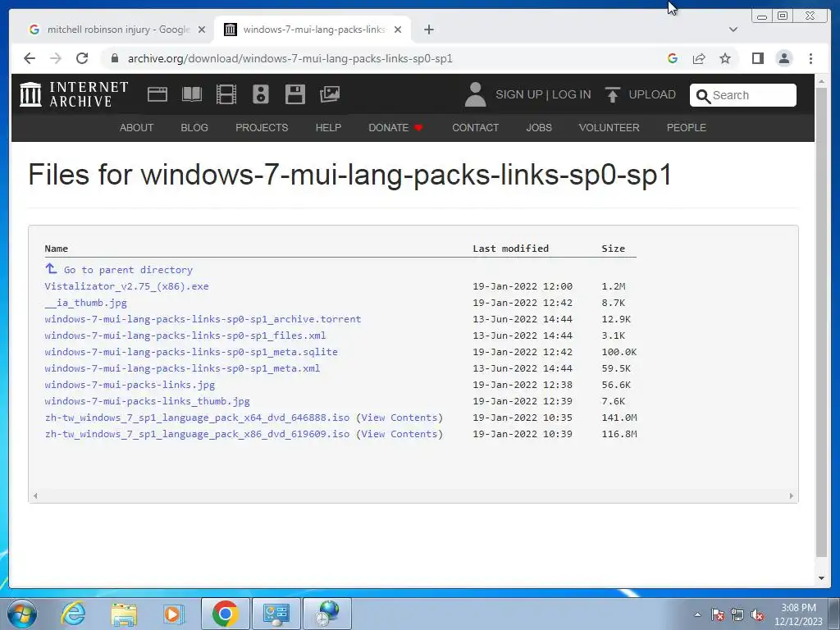Open the __ia_thumb.jpg file link

click(85, 303)
